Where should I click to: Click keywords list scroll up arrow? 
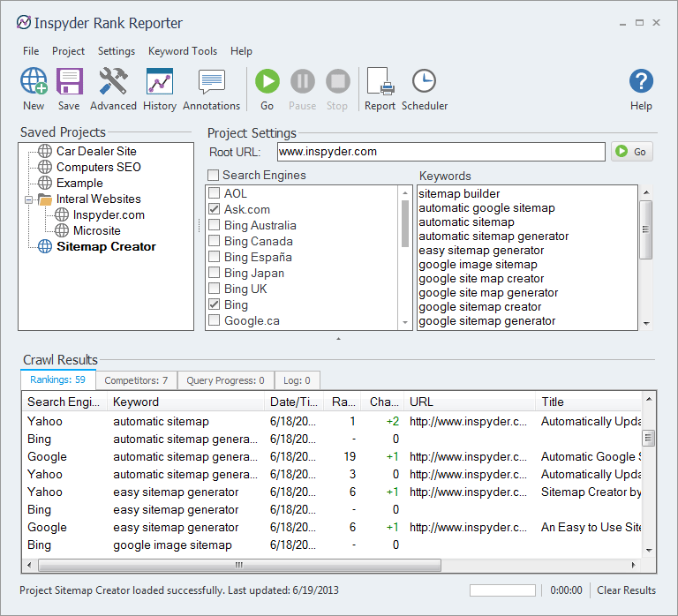[x=646, y=192]
